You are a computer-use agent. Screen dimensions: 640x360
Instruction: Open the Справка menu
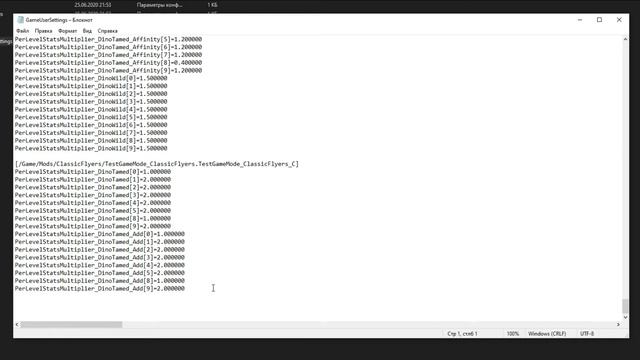click(x=107, y=31)
